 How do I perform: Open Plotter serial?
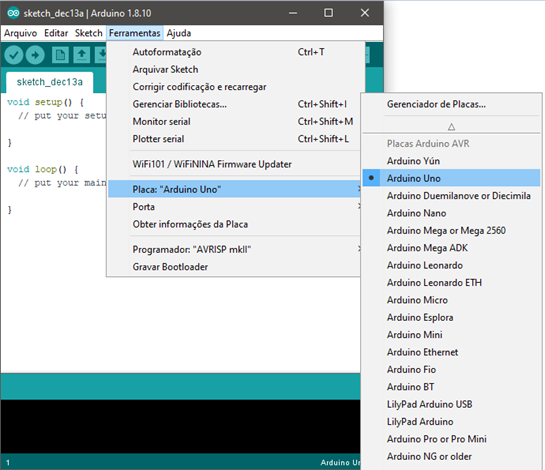pyautogui.click(x=234, y=139)
